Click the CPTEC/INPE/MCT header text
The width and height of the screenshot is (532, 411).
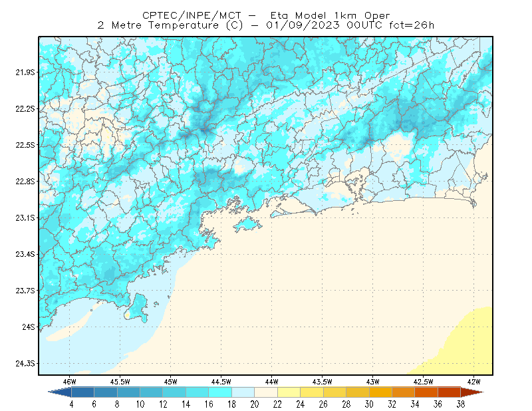coord(192,15)
